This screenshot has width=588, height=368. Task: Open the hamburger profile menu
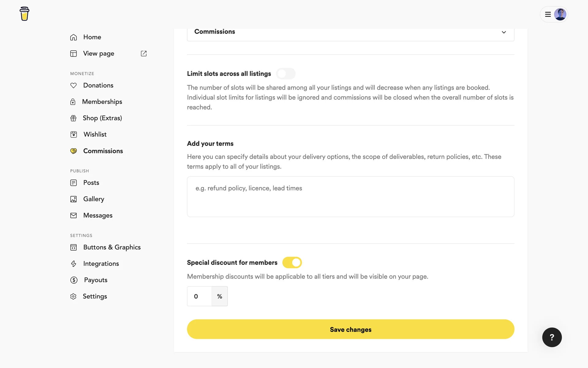coord(548,14)
